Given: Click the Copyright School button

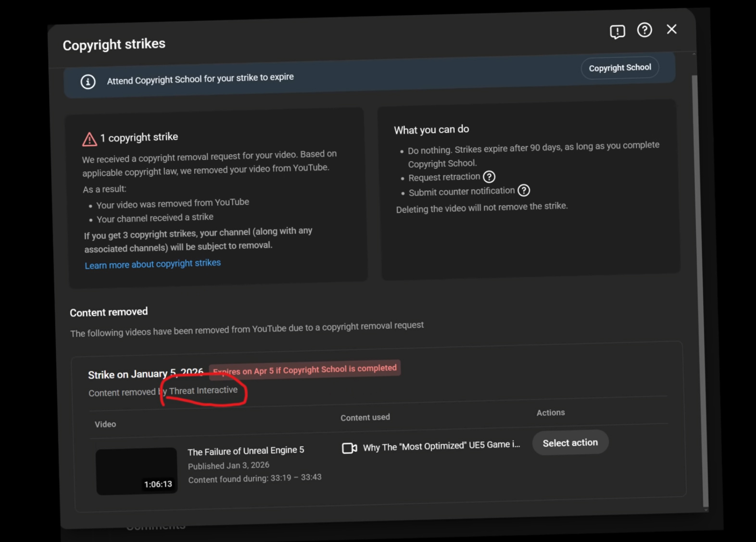Looking at the screenshot, I should (620, 68).
